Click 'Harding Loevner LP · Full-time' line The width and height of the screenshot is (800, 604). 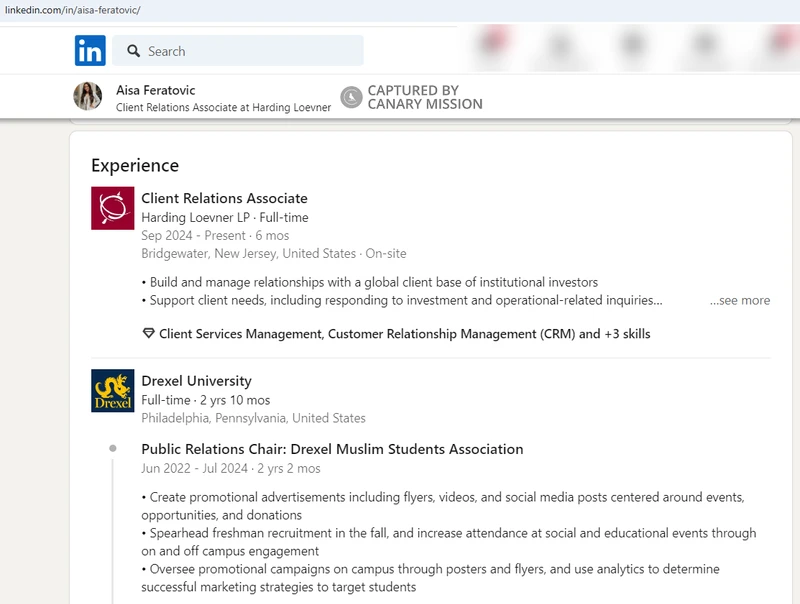click(225, 217)
